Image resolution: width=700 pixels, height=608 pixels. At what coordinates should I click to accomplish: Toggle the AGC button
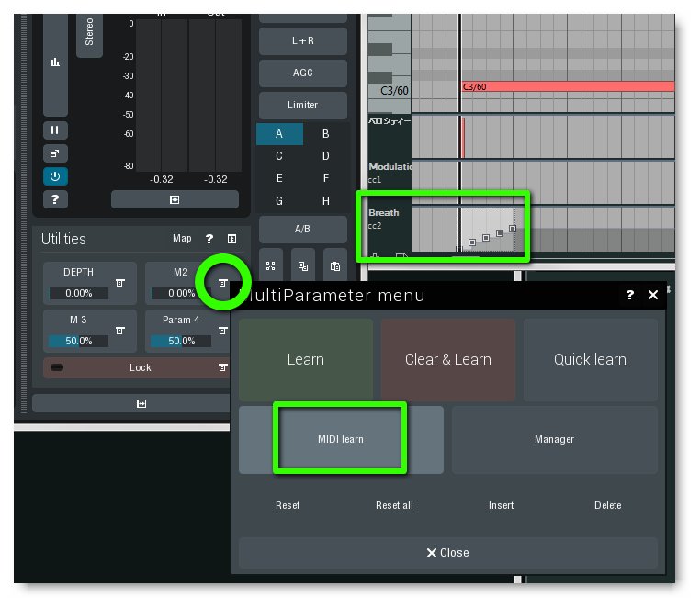(x=302, y=73)
